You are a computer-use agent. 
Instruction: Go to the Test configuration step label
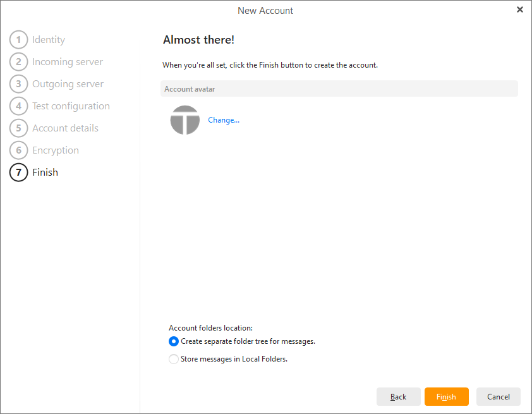pyautogui.click(x=71, y=106)
